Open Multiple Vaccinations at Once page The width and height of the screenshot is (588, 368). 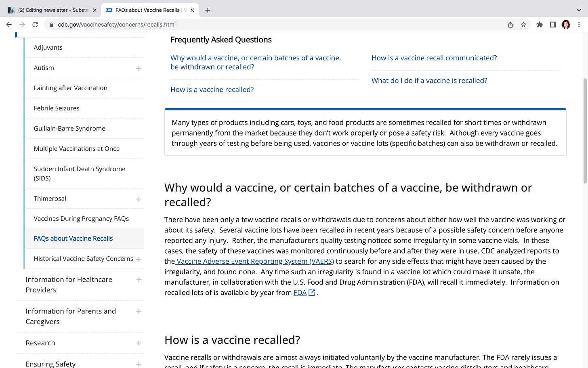tap(77, 148)
